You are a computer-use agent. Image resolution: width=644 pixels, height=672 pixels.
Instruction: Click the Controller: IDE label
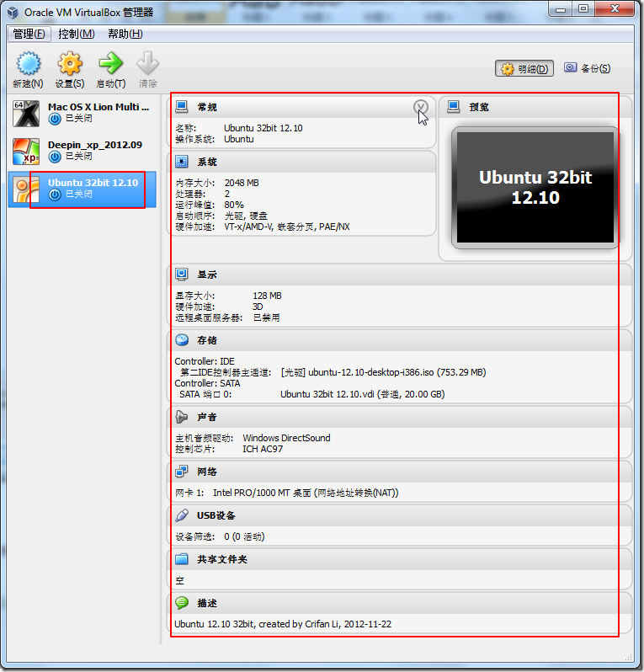click(x=205, y=361)
